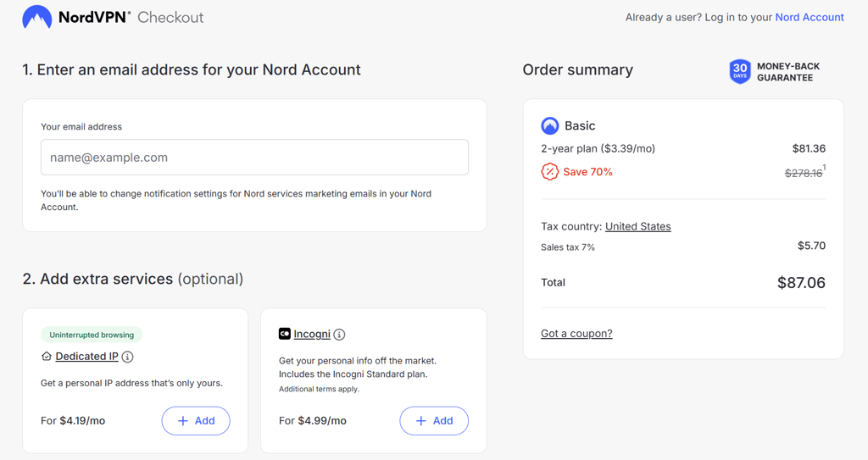The height and width of the screenshot is (460, 868).
Task: Click the 2-year plan ($3.39/mo) text
Action: pyautogui.click(x=598, y=148)
